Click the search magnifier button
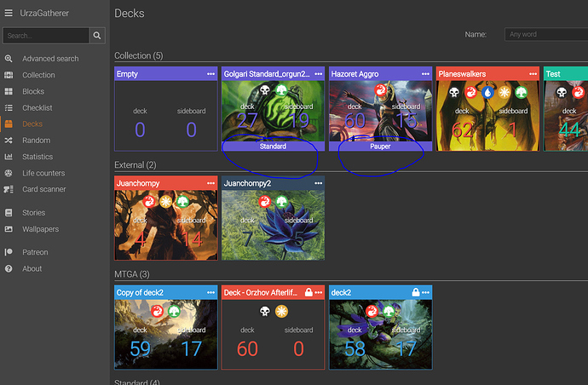This screenshot has width=588, height=385. pyautogui.click(x=97, y=36)
